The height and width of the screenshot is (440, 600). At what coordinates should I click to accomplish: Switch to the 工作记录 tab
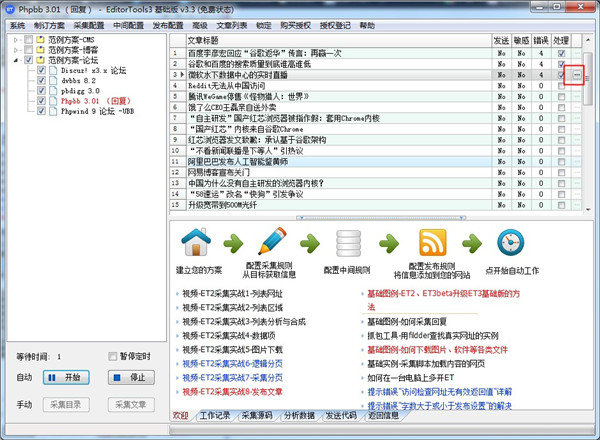click(214, 414)
